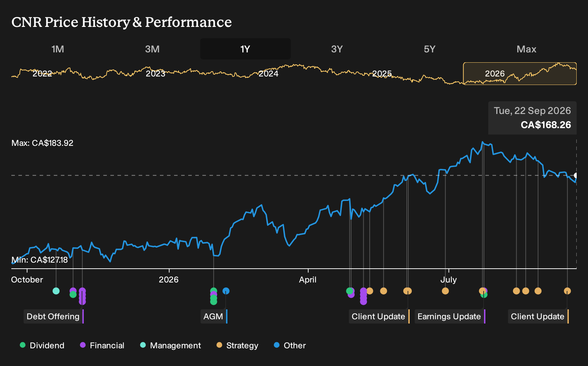The height and width of the screenshot is (366, 588).
Task: Toggle the Dividend legend filter
Action: (42, 345)
